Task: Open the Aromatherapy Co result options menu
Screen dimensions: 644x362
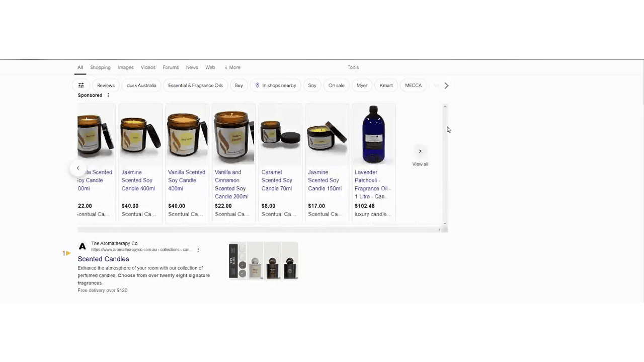Action: pos(198,250)
